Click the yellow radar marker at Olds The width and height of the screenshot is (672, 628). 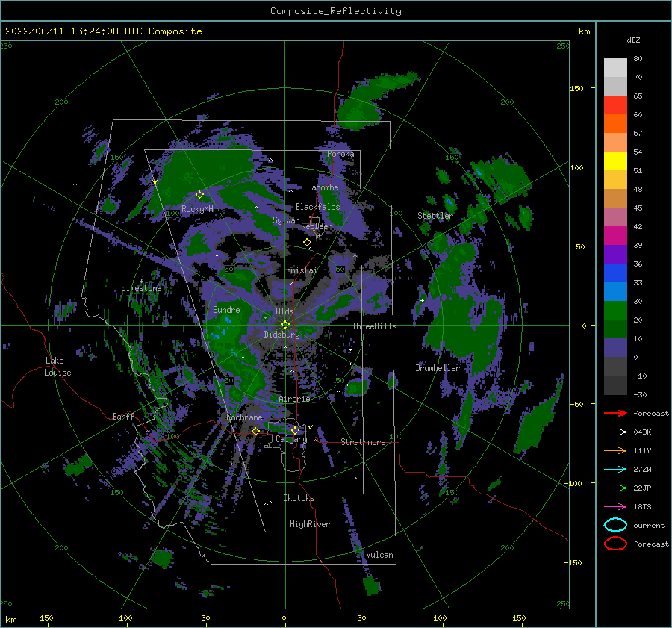(285, 325)
